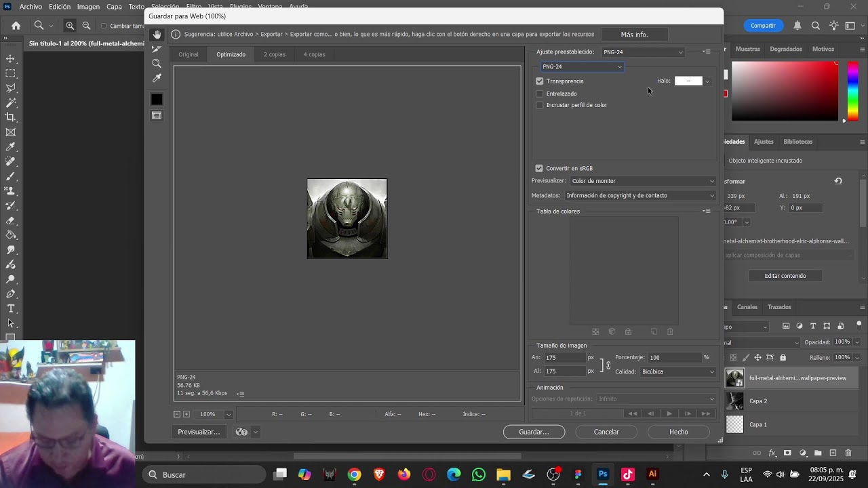Click the Más info. button
The height and width of the screenshot is (488, 868).
tap(634, 35)
